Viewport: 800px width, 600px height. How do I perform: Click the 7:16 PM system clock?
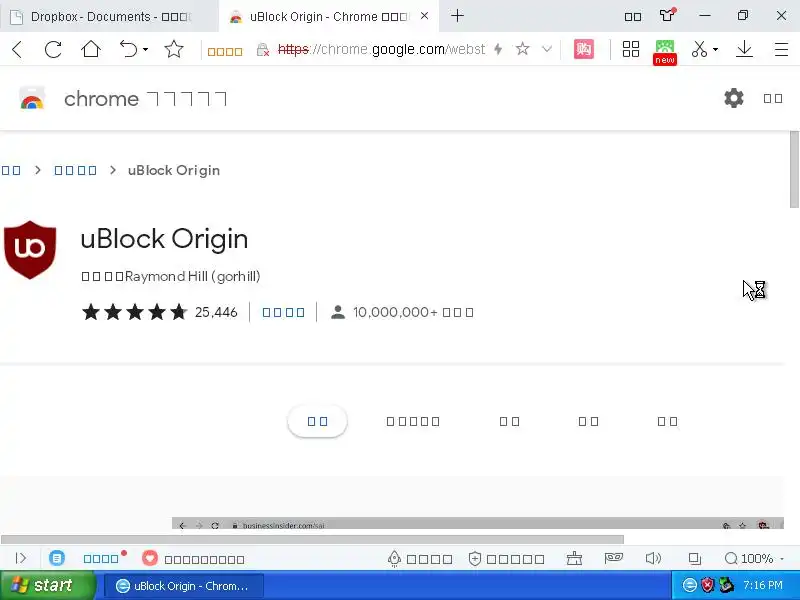coord(763,585)
